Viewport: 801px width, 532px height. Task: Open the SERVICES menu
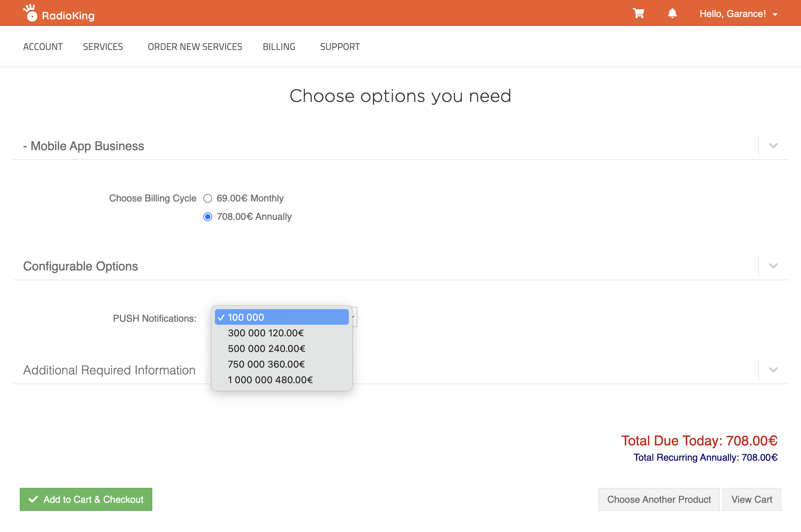(x=103, y=47)
